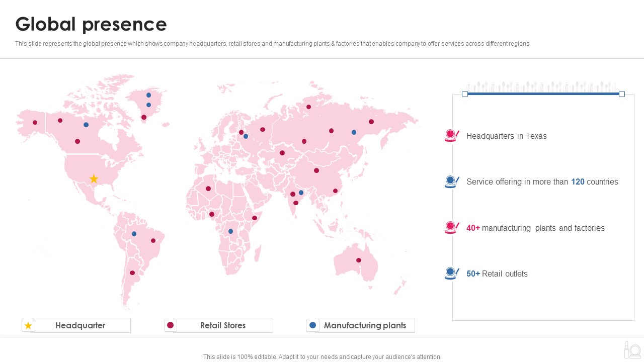Click the yellow star in Headquarter legend

(28, 326)
